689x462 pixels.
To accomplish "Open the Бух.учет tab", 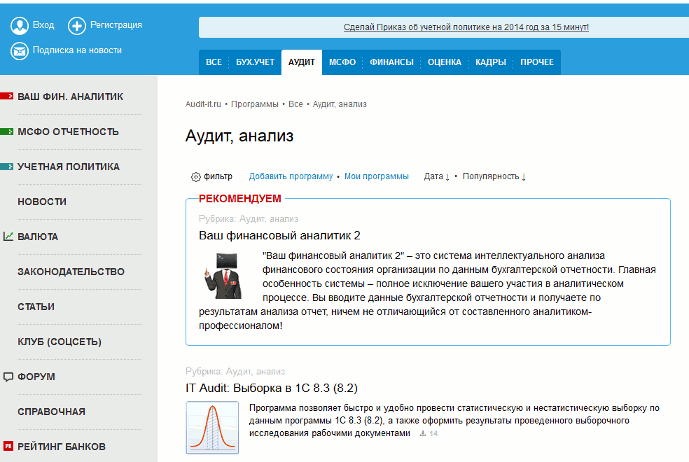I will [255, 62].
